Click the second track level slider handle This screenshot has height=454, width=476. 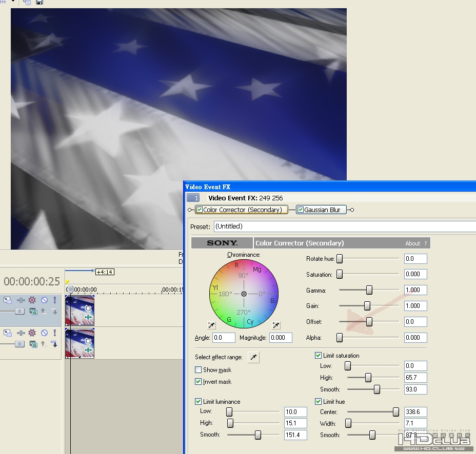click(x=19, y=344)
